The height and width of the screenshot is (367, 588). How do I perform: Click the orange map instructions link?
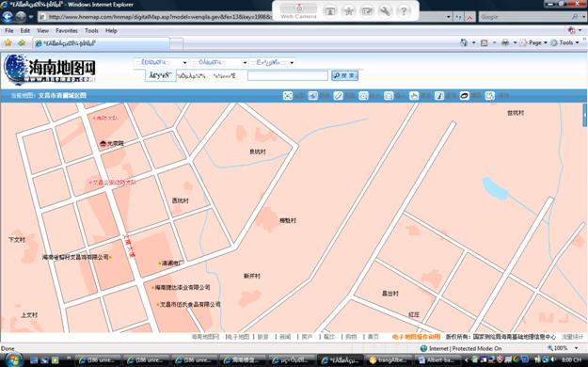click(x=416, y=337)
